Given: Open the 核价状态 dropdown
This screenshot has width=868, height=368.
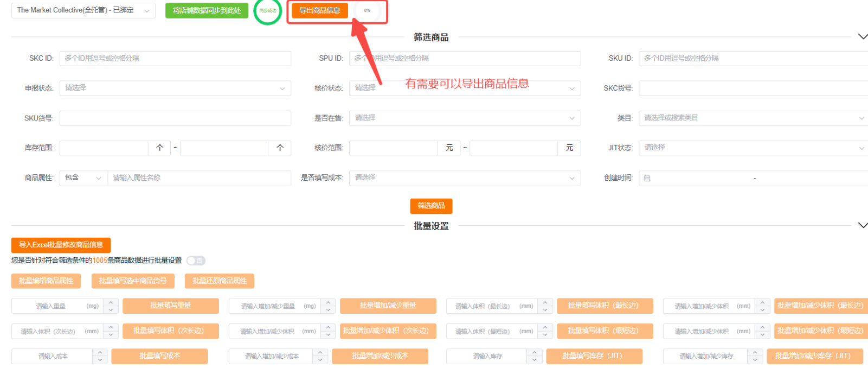Looking at the screenshot, I should coord(465,88).
